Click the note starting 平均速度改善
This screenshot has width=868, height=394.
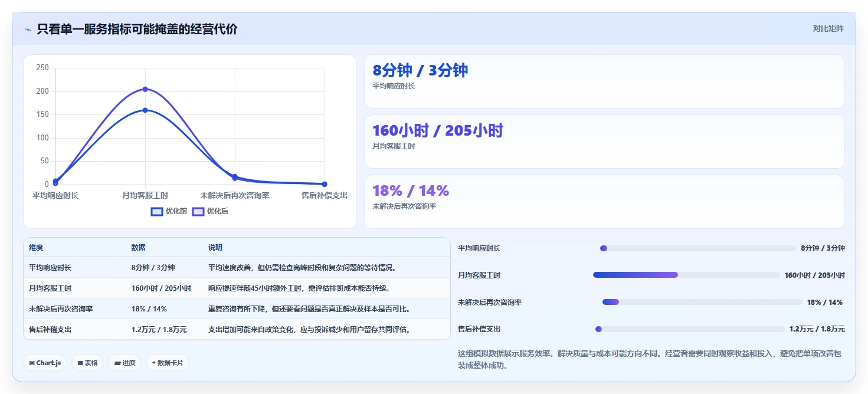[302, 268]
